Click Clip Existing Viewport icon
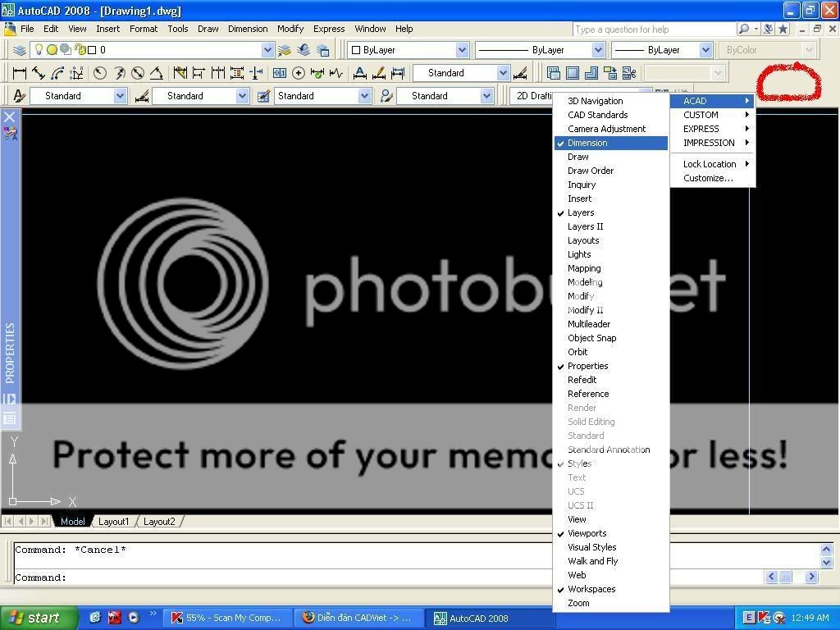 [x=629, y=73]
